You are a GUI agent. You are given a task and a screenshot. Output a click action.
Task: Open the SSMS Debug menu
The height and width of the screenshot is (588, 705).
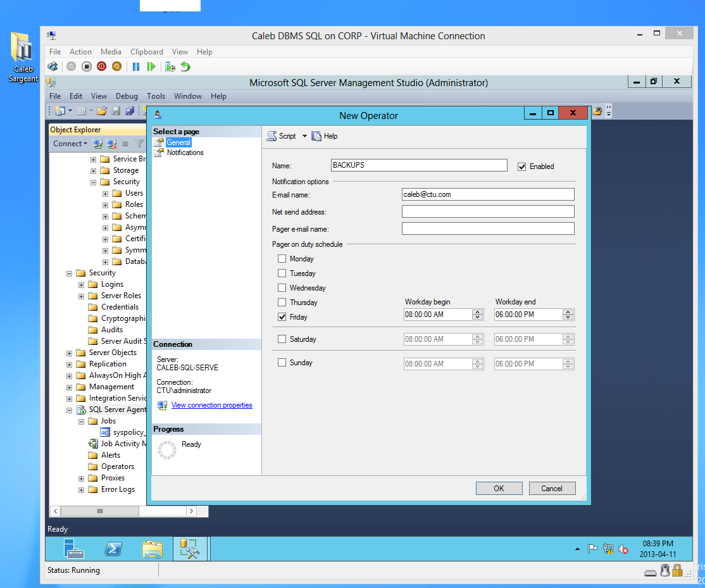[x=127, y=96]
